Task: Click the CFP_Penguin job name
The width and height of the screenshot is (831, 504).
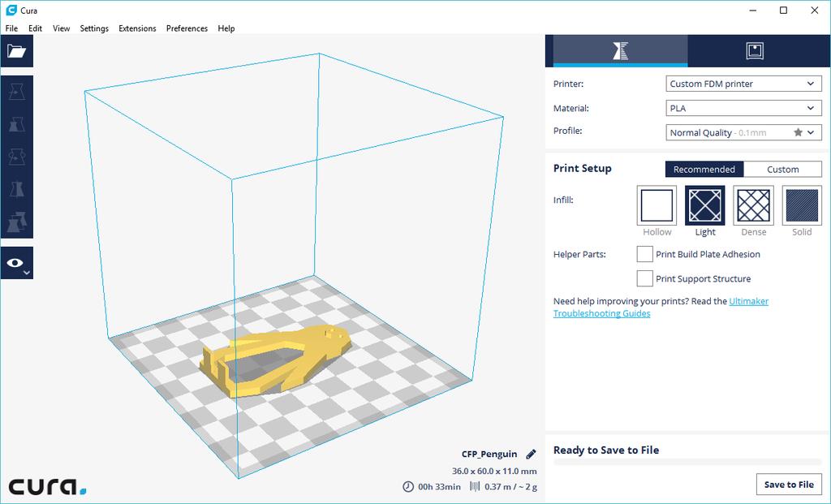Action: coord(489,454)
